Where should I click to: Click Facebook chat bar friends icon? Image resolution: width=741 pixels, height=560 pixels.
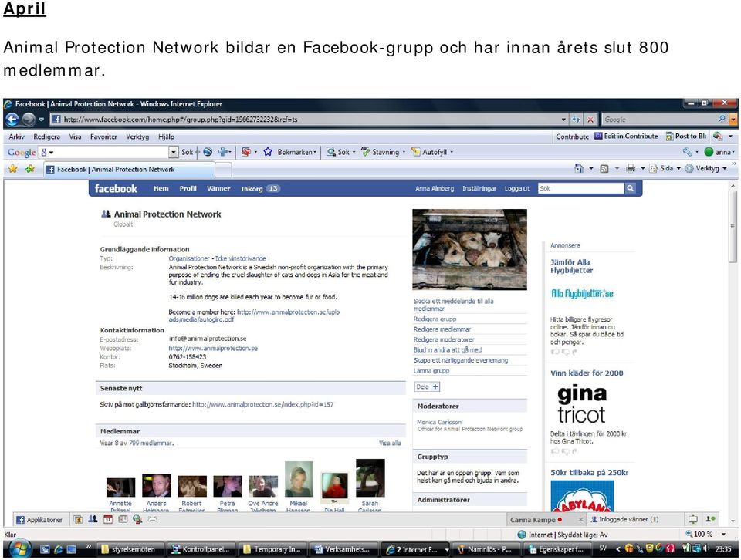tap(93, 519)
